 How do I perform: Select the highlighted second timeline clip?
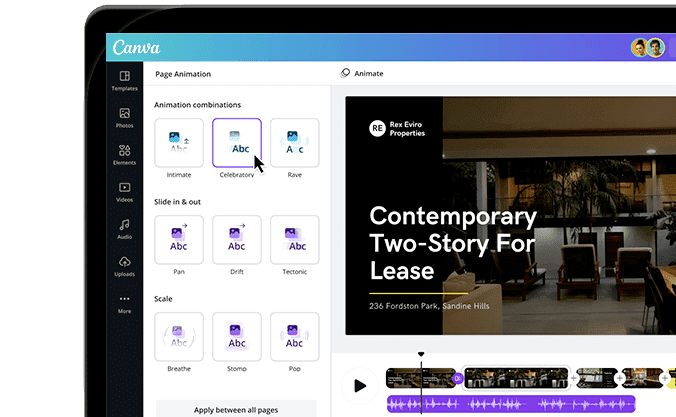[x=516, y=378]
